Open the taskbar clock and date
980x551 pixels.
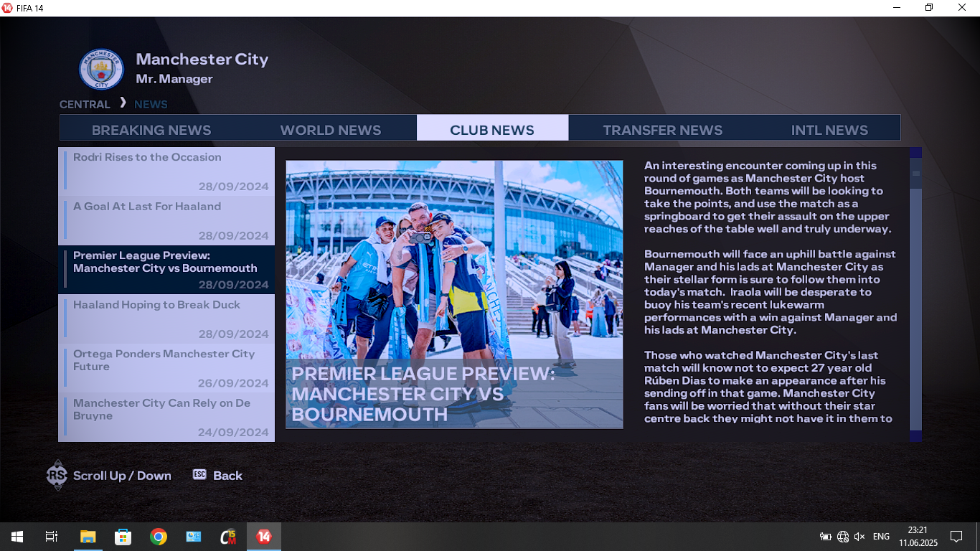pyautogui.click(x=918, y=537)
